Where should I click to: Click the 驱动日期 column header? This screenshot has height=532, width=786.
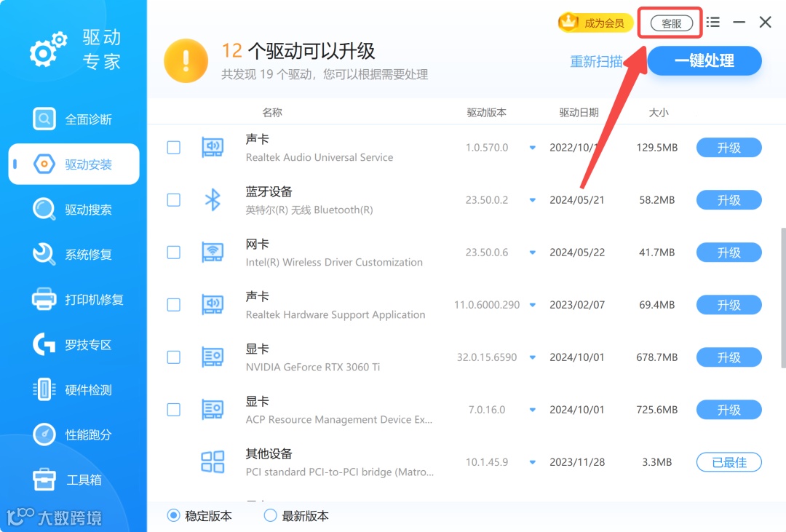coord(579,112)
